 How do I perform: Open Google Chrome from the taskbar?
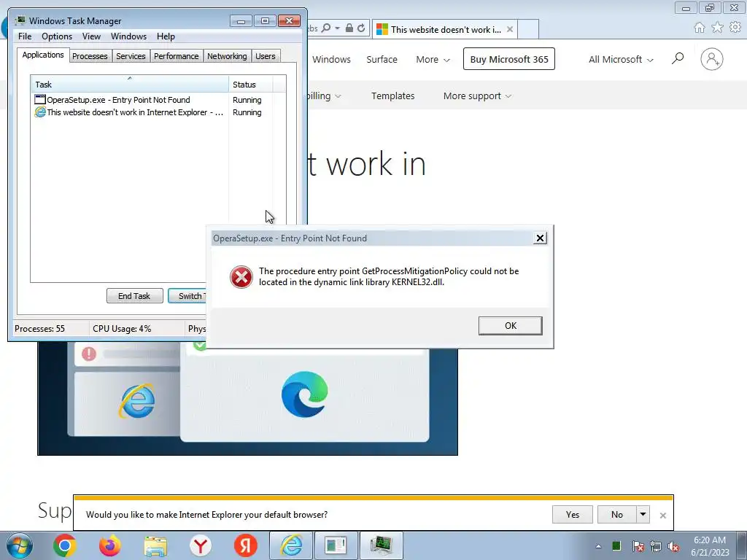pyautogui.click(x=64, y=545)
